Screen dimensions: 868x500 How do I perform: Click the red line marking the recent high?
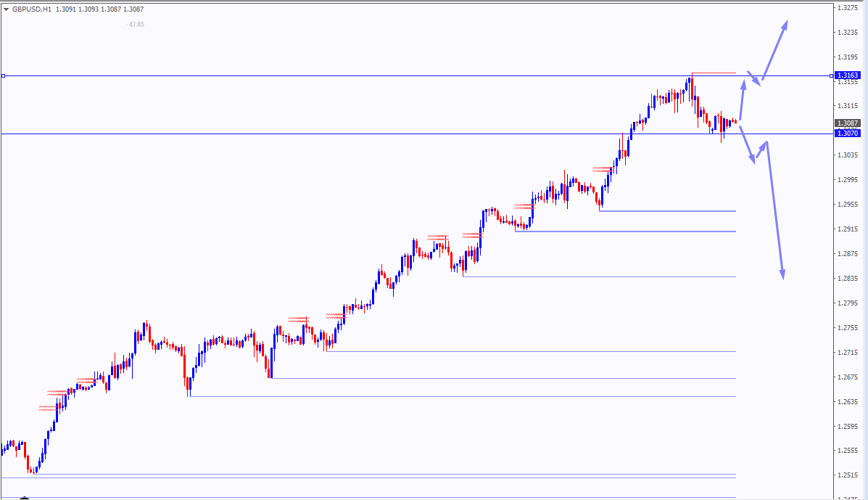point(714,73)
